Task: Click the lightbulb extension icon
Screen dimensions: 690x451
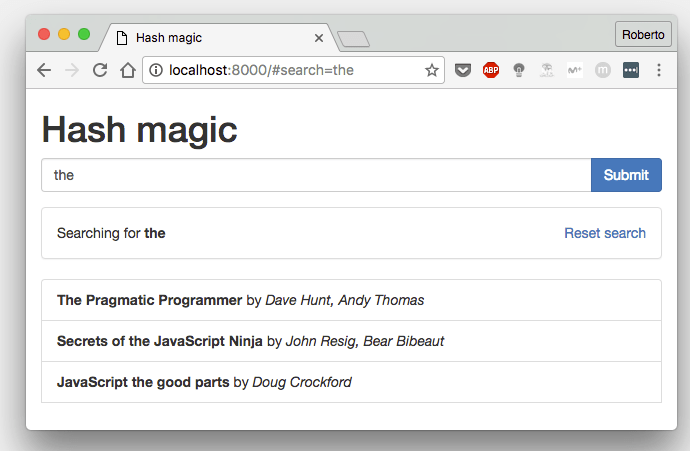Action: tap(519, 70)
